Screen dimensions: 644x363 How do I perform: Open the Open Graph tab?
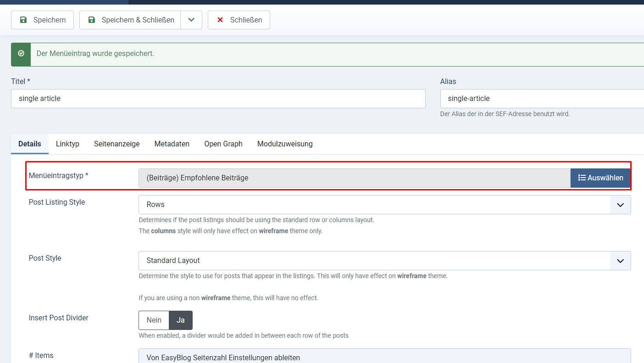(223, 144)
